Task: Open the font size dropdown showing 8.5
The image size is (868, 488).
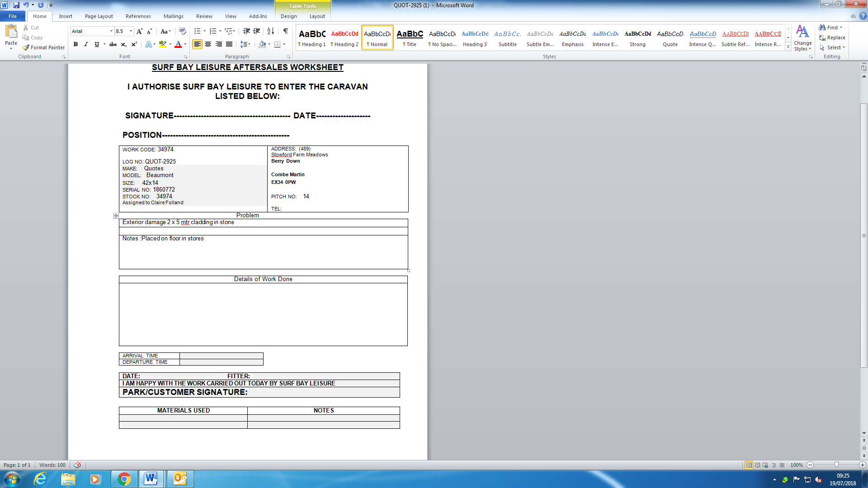Action: click(131, 31)
